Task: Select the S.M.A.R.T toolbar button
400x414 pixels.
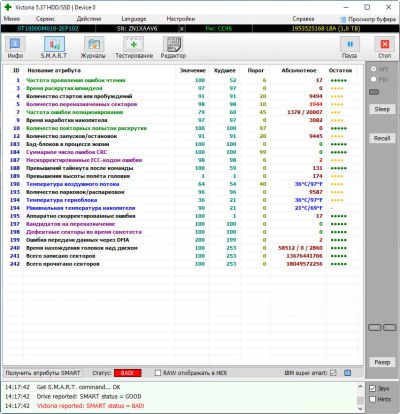Action: (x=54, y=48)
